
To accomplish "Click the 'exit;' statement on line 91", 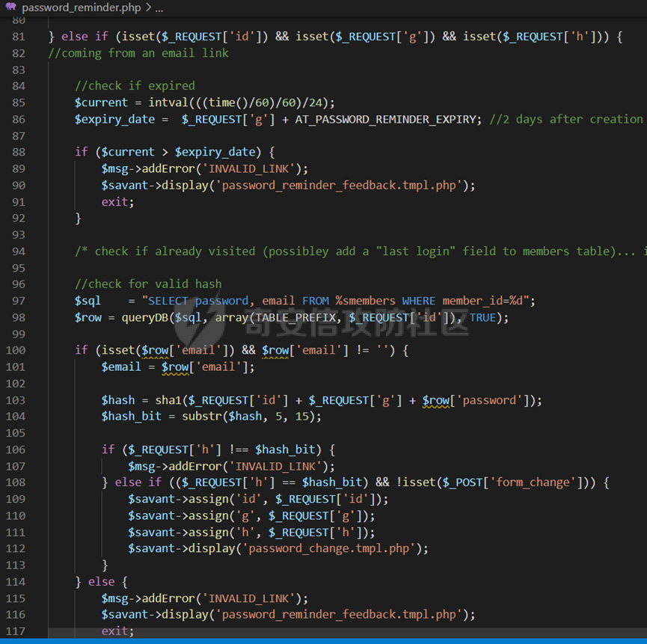I will pos(117,201).
